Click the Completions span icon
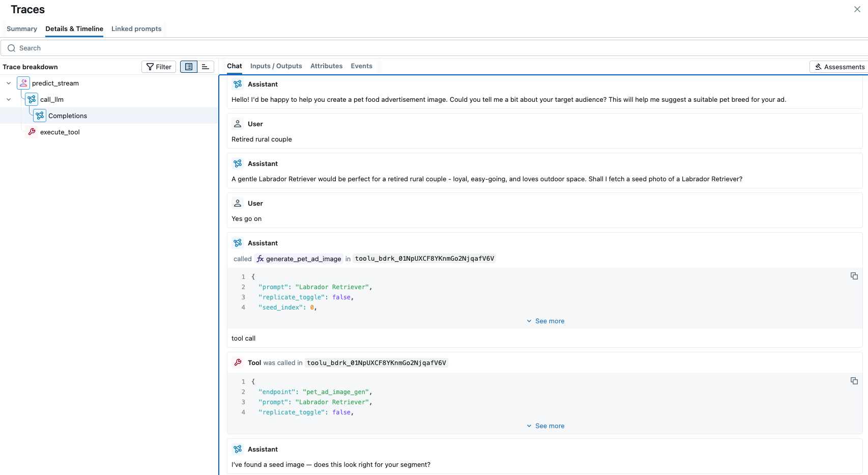 click(40, 116)
